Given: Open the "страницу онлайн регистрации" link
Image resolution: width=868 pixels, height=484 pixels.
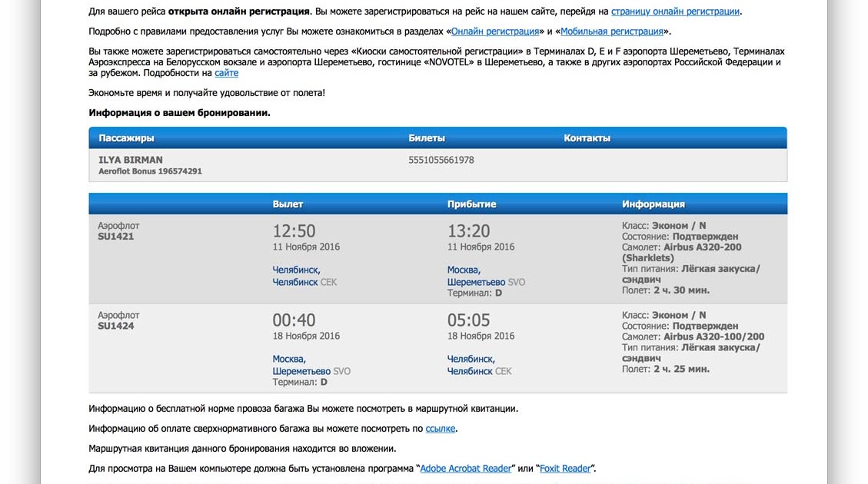Looking at the screenshot, I should 675,12.
